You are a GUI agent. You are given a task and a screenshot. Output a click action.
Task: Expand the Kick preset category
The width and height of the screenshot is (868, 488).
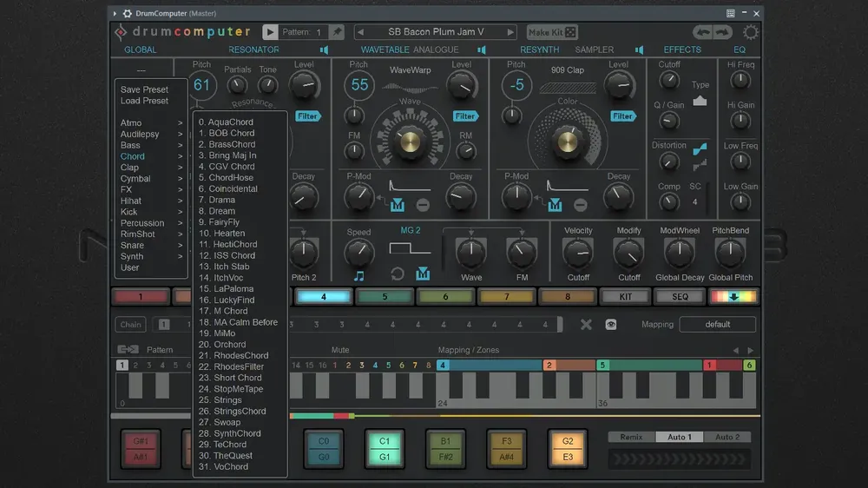(151, 212)
